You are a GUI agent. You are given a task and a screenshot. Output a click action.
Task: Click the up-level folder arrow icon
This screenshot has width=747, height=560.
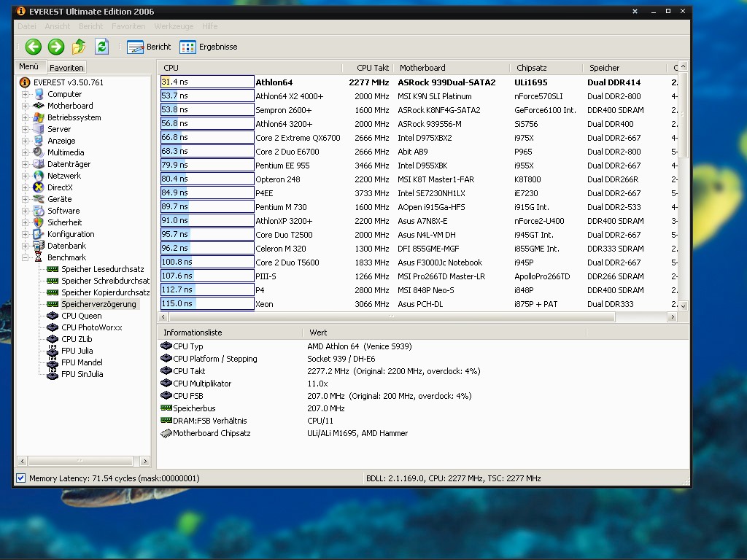coord(79,47)
